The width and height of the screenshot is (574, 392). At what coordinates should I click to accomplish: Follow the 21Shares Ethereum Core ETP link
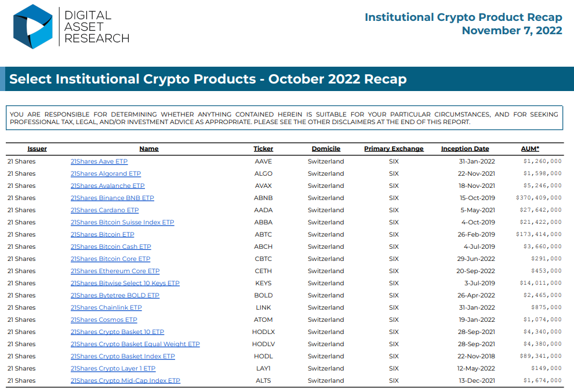pyautogui.click(x=115, y=271)
